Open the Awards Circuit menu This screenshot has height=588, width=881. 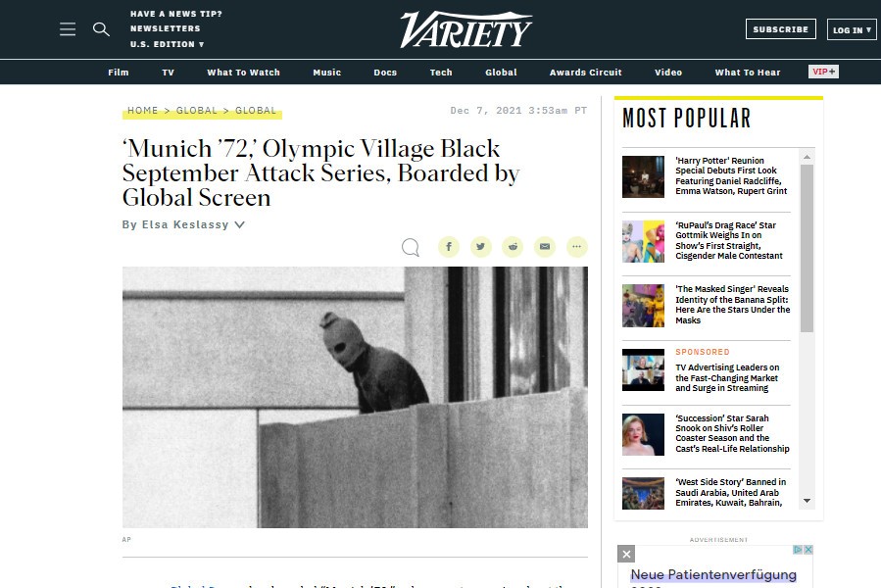click(x=585, y=73)
